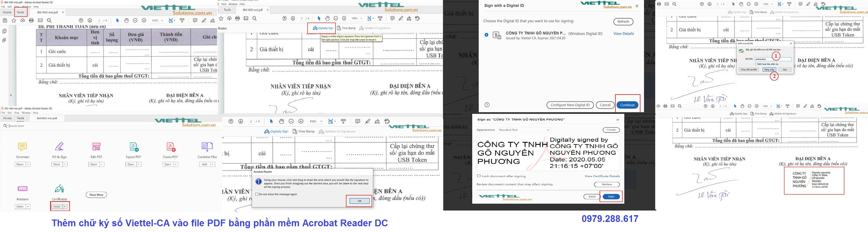Screen dimensions: 868x232
Task: Zoom in plus icon beside the 133% box
Action: click(x=144, y=21)
